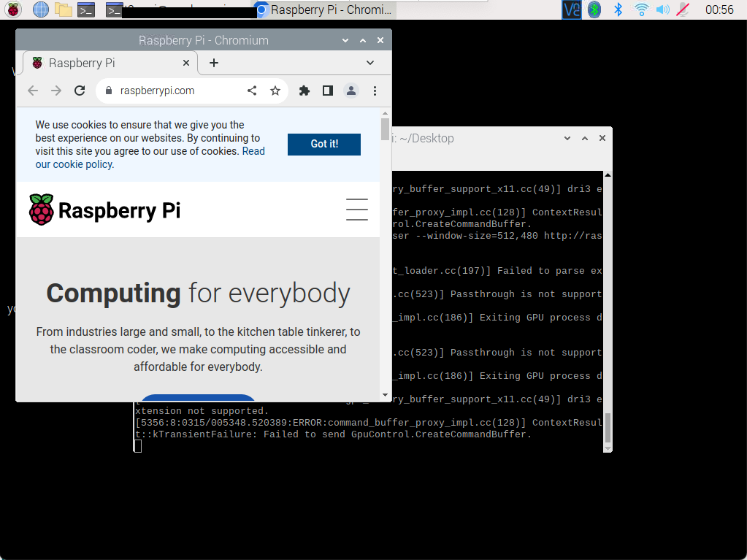The height and width of the screenshot is (560, 747).
Task: Accept cookies with Got it! button
Action: (x=324, y=145)
